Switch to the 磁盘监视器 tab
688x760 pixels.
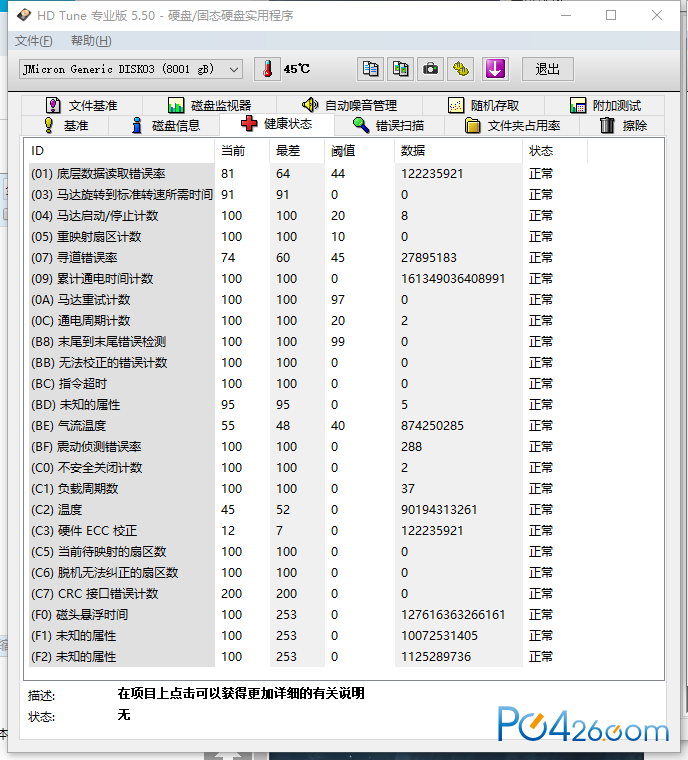[x=209, y=105]
